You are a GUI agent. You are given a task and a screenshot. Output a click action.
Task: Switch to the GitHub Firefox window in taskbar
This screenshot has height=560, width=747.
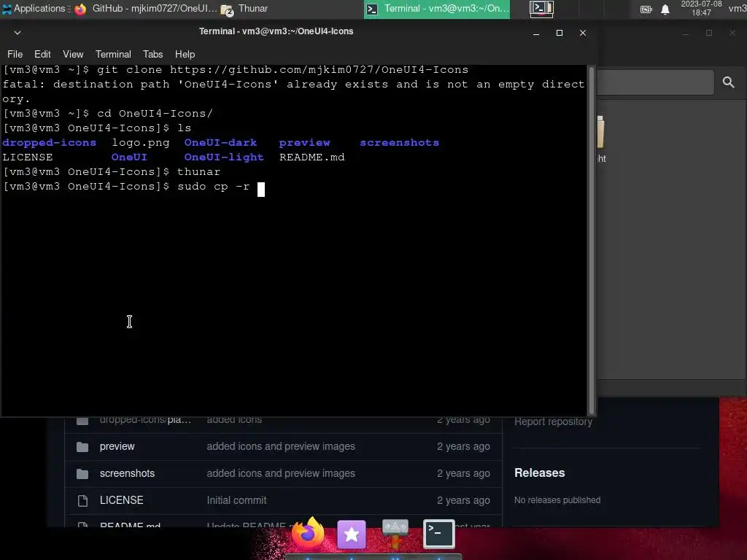click(146, 9)
